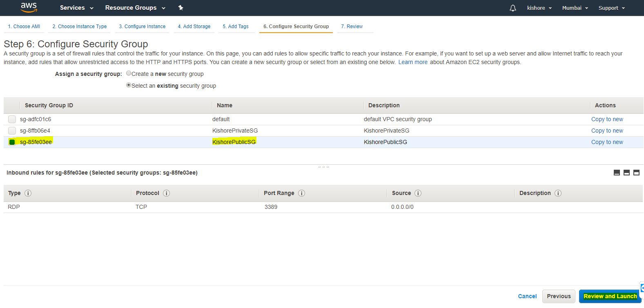Click info icon beside Protocol header
644x308 pixels.
click(167, 193)
